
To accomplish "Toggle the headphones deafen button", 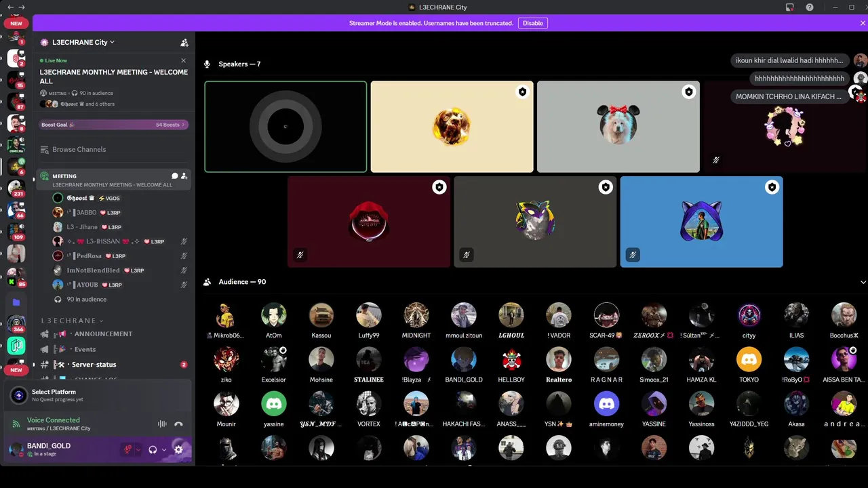I will coord(153,449).
